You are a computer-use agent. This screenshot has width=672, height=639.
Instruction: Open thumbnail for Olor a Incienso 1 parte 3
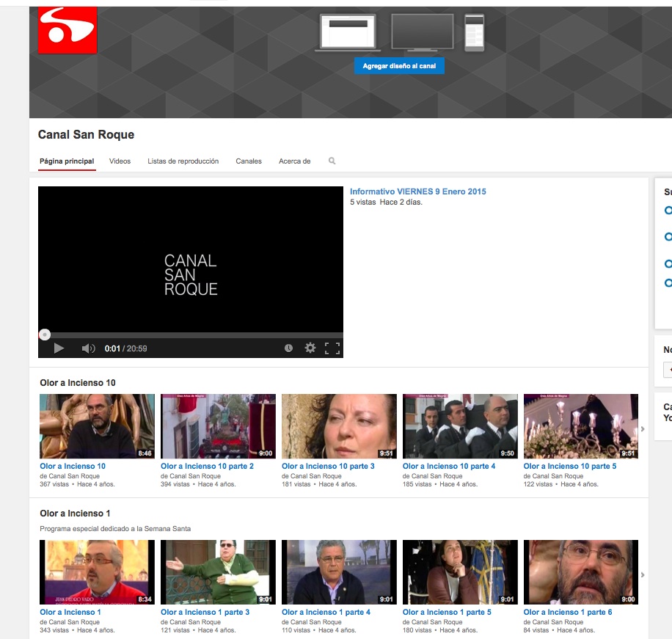218,572
